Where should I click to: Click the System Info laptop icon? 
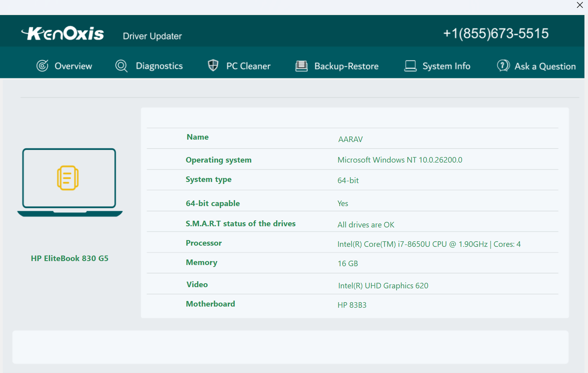410,66
